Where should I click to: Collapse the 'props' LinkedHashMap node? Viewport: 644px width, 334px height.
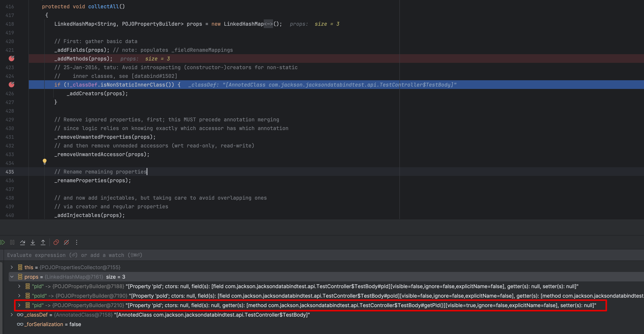click(12, 277)
